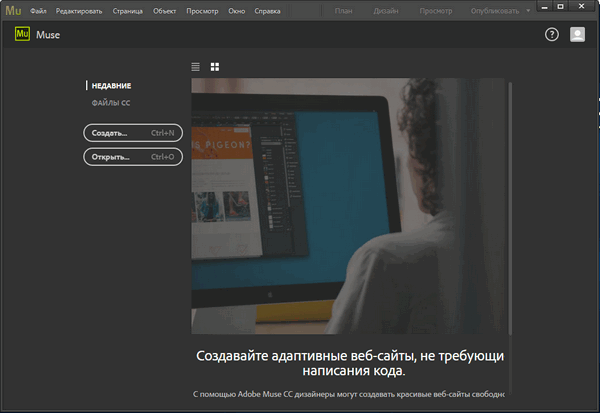This screenshot has height=413, width=600.
Task: Open the Страница menu
Action: (127, 11)
